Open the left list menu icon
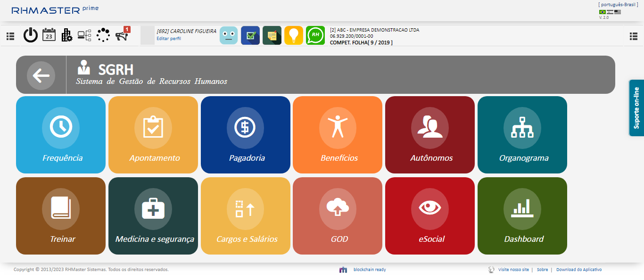 click(10, 36)
